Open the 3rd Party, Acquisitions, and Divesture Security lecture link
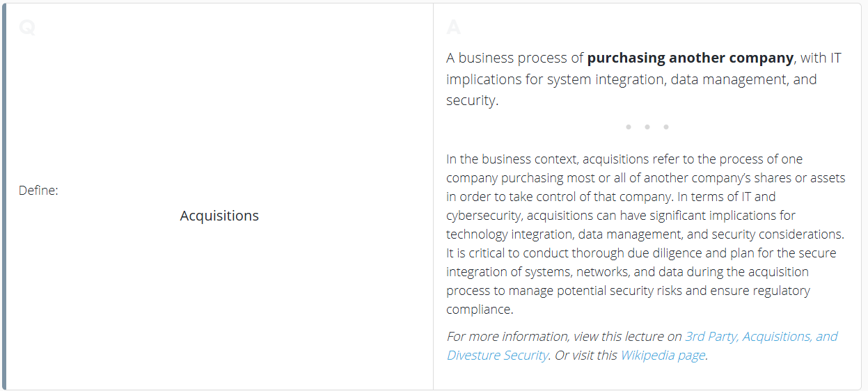Screen dimensions: 868x391 pos(761,337)
